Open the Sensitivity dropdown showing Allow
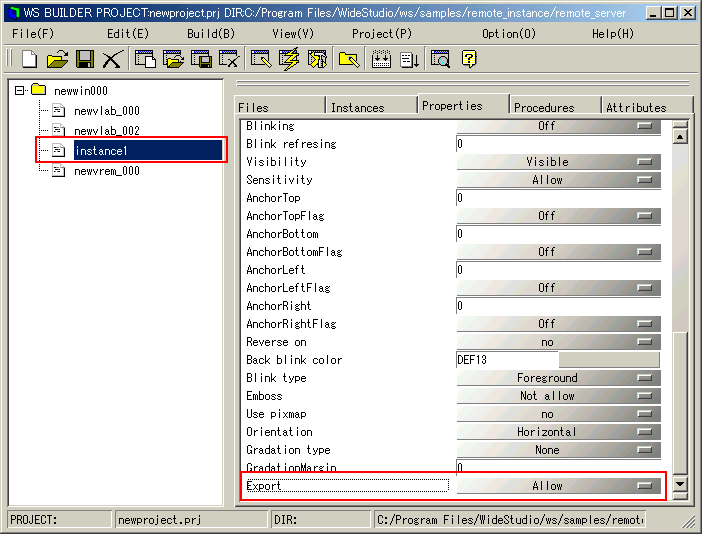Image resolution: width=705 pixels, height=536 pixels. [558, 180]
